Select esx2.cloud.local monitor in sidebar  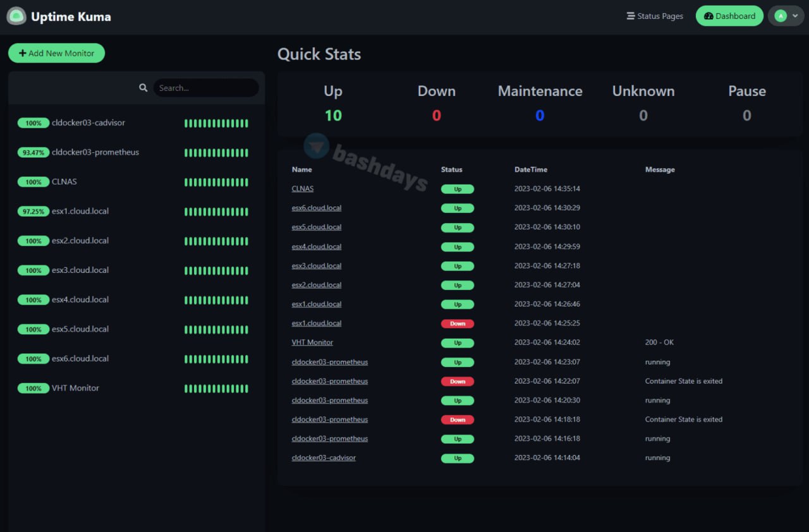tap(136, 241)
